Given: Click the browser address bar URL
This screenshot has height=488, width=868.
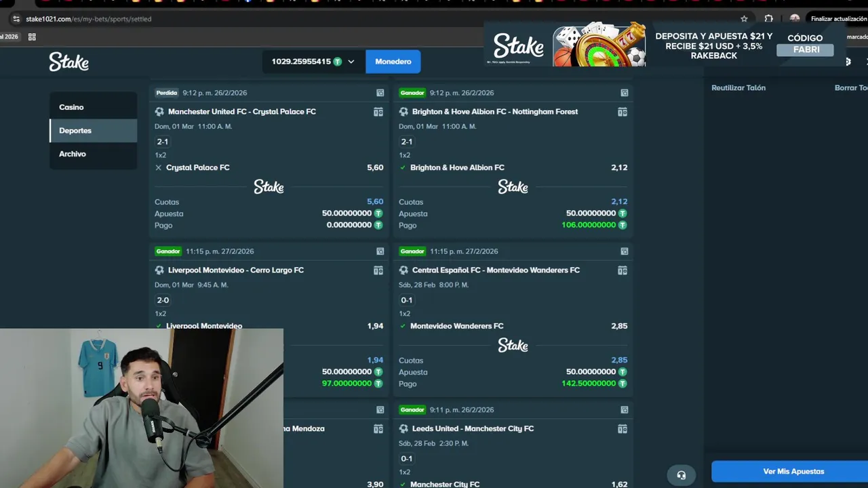Looking at the screenshot, I should coord(88,19).
